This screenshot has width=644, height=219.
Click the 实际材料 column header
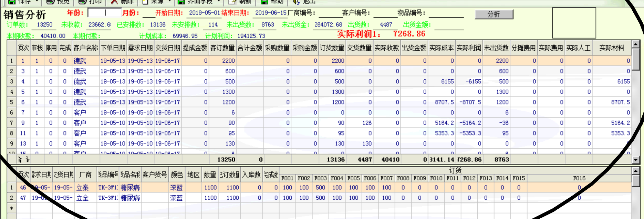612,48
